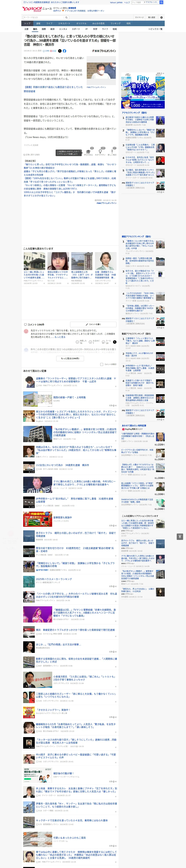
Task: Open the article comment count 196 icon
Action: (x=46, y=51)
